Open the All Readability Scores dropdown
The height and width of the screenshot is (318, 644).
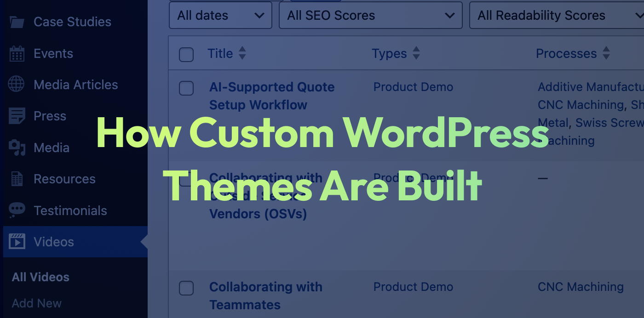pos(557,16)
